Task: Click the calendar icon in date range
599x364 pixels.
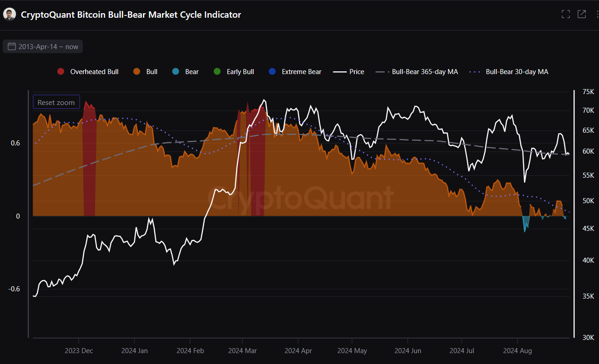Action: tap(12, 46)
